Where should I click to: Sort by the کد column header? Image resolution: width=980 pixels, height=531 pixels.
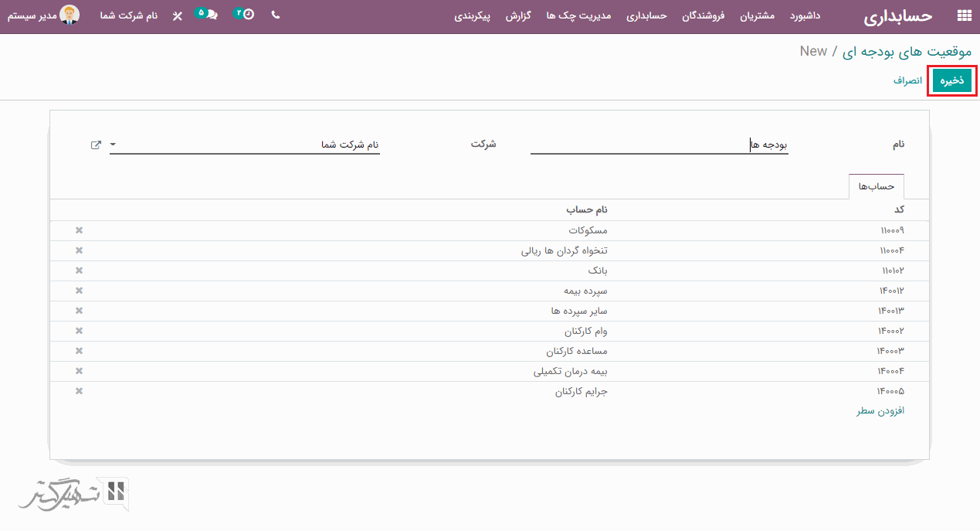[x=899, y=209]
